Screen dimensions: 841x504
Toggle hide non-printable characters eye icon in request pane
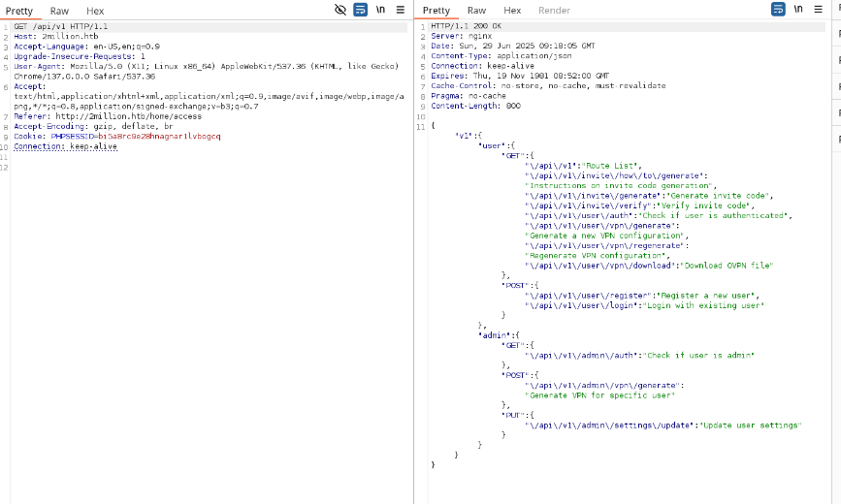340,10
